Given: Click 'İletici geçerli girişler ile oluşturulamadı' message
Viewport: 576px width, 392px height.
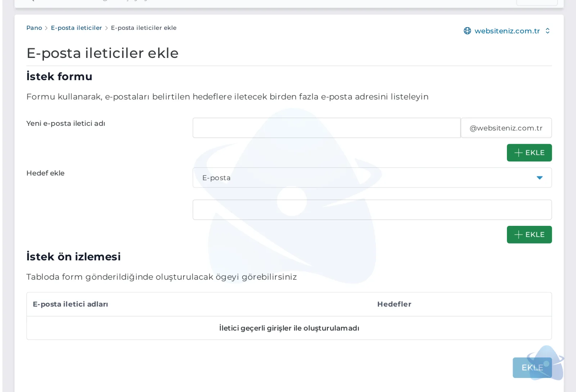Looking at the screenshot, I should point(289,328).
